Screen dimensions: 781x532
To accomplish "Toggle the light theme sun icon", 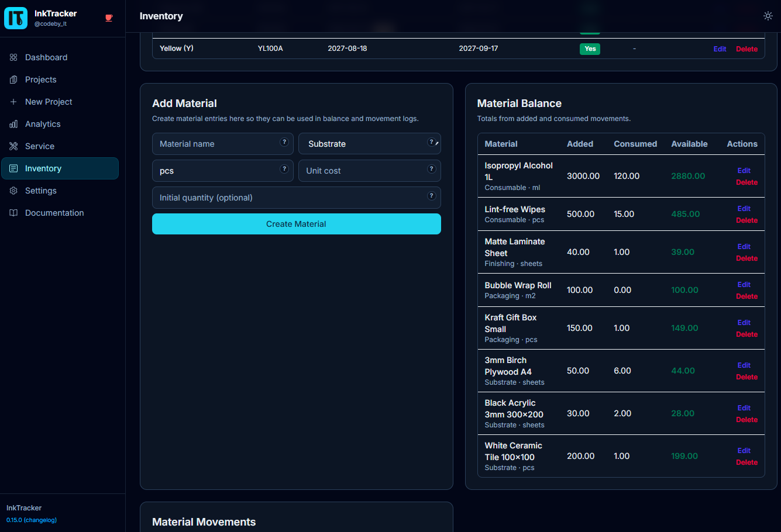I will 768,16.
